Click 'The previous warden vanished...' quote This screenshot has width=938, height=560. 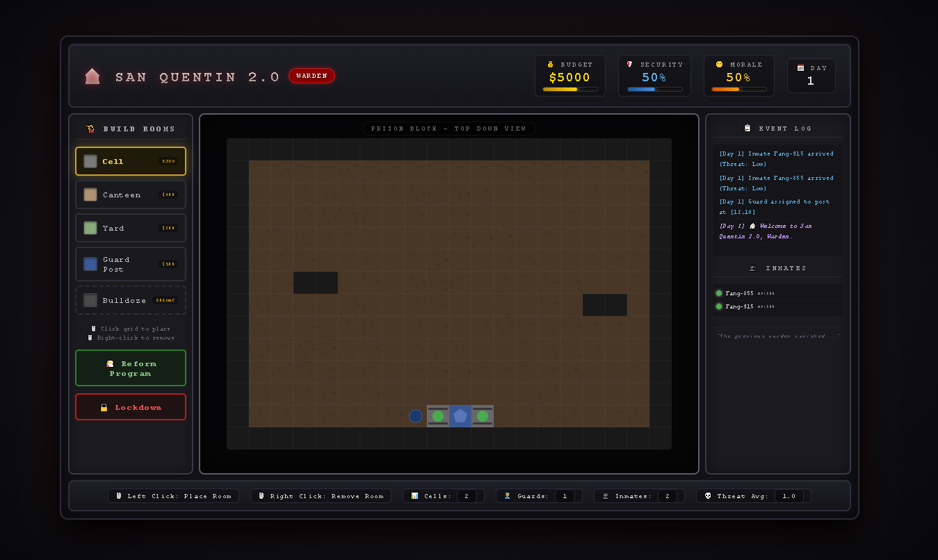click(x=778, y=336)
